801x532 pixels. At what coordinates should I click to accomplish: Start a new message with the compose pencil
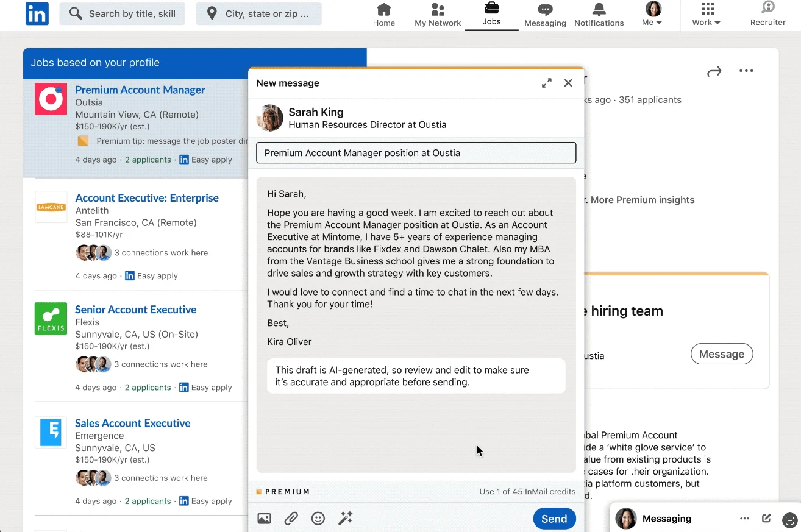(x=766, y=518)
